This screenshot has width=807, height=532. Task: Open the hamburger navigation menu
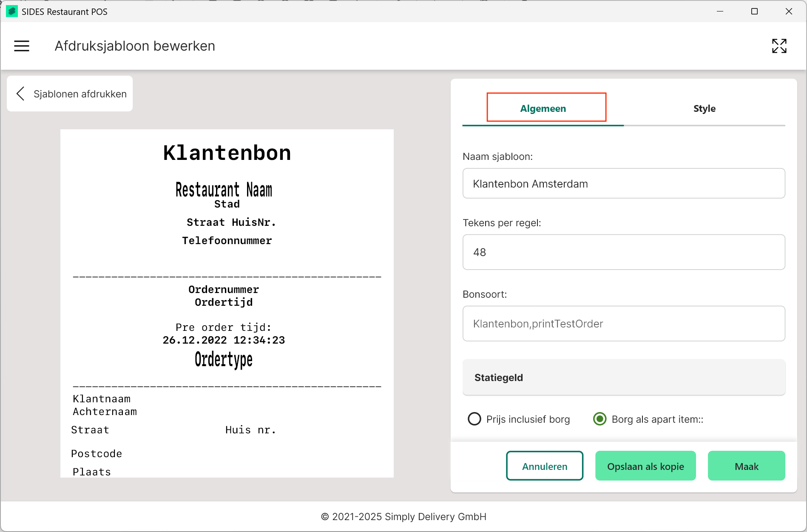coord(22,46)
